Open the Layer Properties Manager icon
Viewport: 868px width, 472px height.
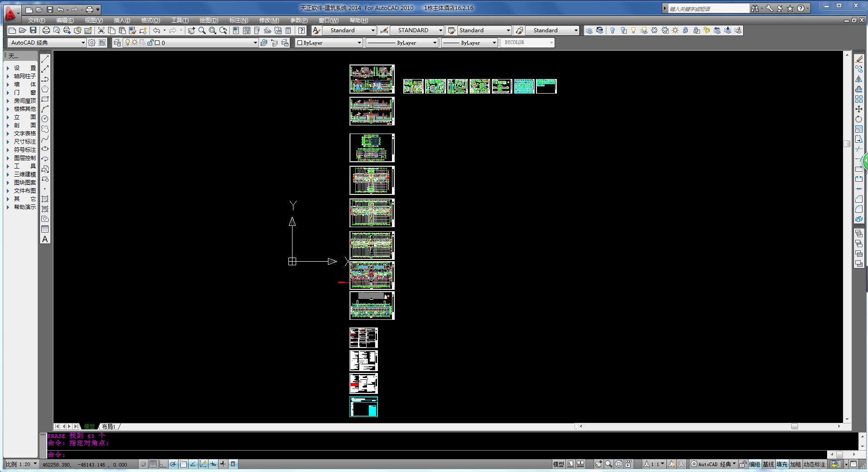[x=117, y=43]
